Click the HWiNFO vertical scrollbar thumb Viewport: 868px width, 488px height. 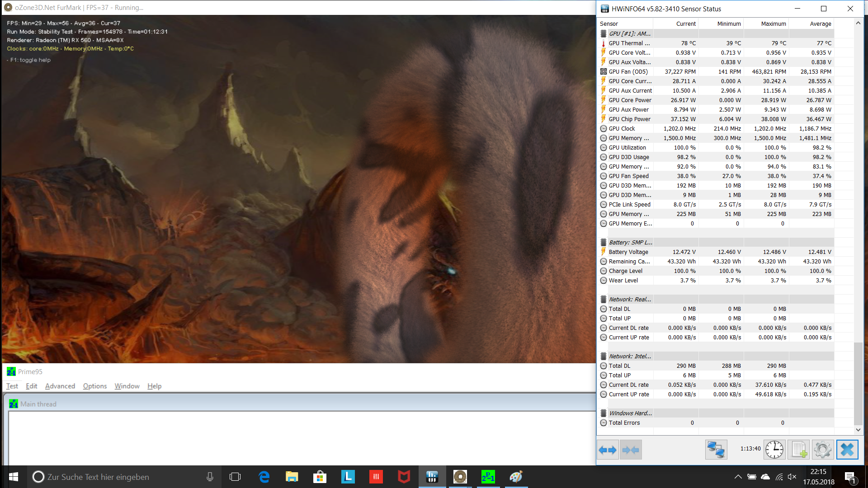[858, 383]
